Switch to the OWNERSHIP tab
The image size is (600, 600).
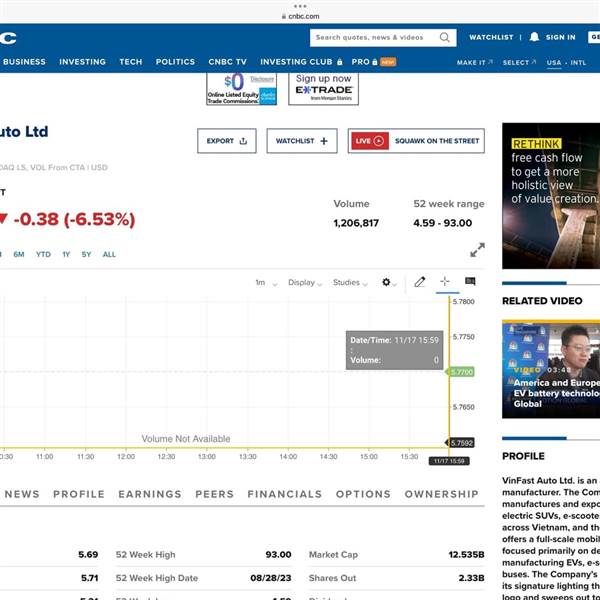click(442, 494)
